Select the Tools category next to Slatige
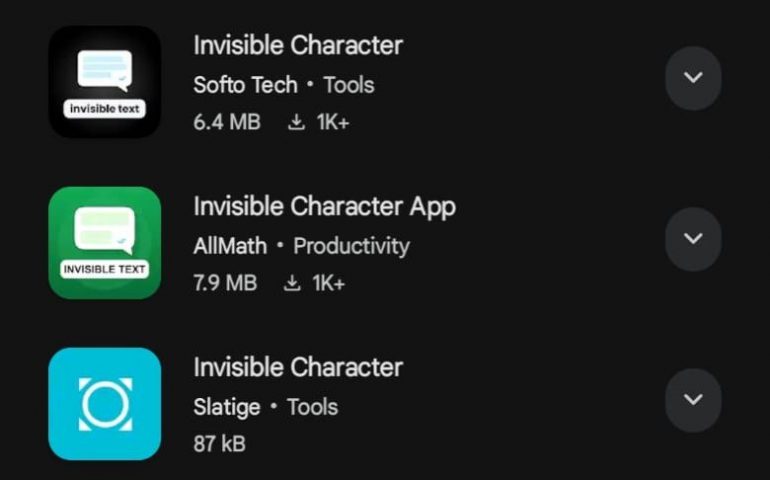 click(312, 407)
